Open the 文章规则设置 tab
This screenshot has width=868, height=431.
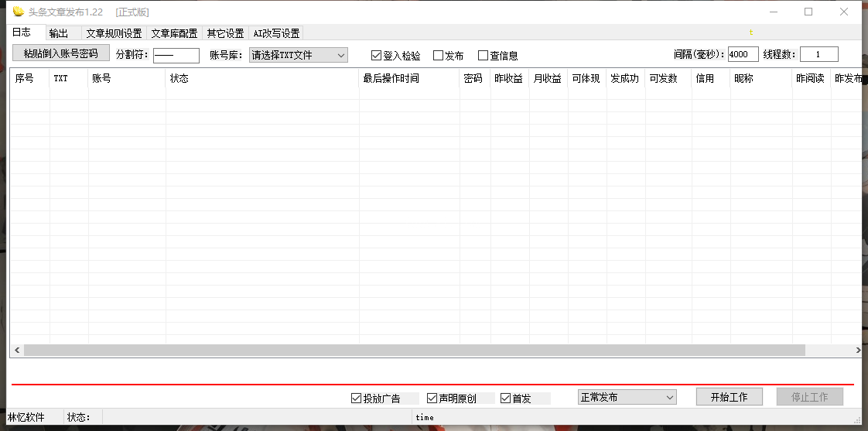114,33
